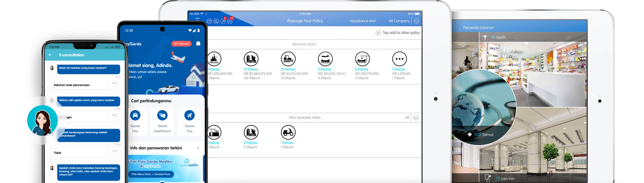Image resolution: width=644 pixels, height=183 pixels.
Task: Go back from E-consultation screen
Action: pyautogui.click(x=50, y=55)
